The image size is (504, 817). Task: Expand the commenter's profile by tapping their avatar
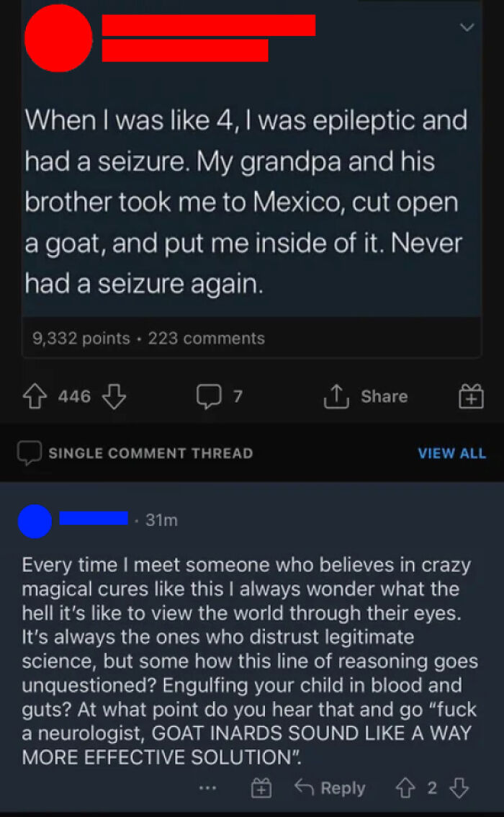pyautogui.click(x=35, y=520)
